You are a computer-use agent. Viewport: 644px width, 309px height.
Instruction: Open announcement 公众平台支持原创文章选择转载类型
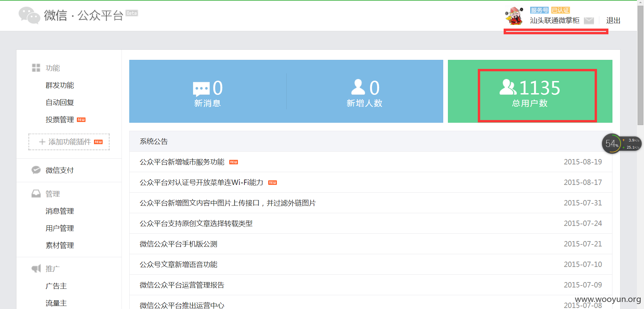(x=196, y=224)
